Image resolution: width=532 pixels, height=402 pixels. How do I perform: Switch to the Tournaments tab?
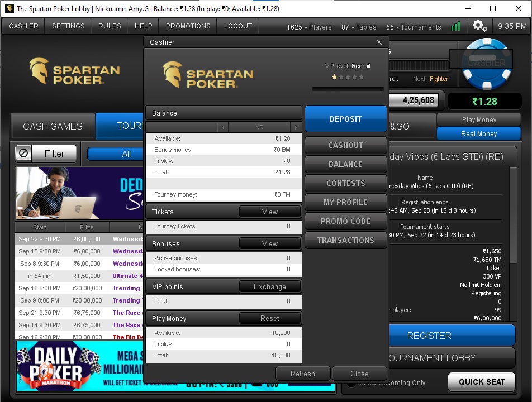click(x=120, y=126)
